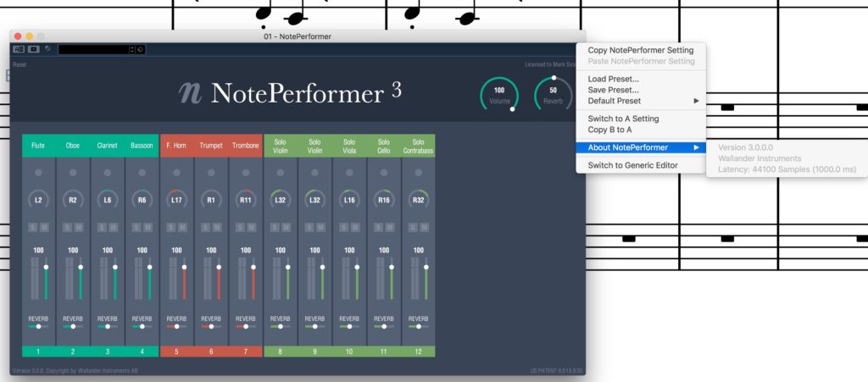
Task: Choose Switch to A Setting
Action: click(x=641, y=119)
